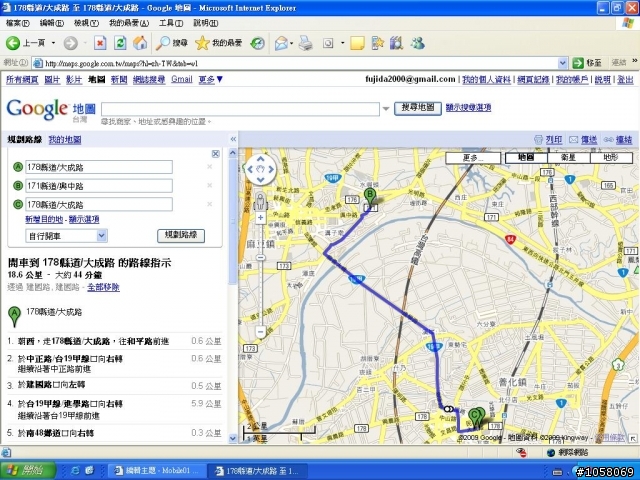
Task: Click the 連結 link above map
Action: 624,140
